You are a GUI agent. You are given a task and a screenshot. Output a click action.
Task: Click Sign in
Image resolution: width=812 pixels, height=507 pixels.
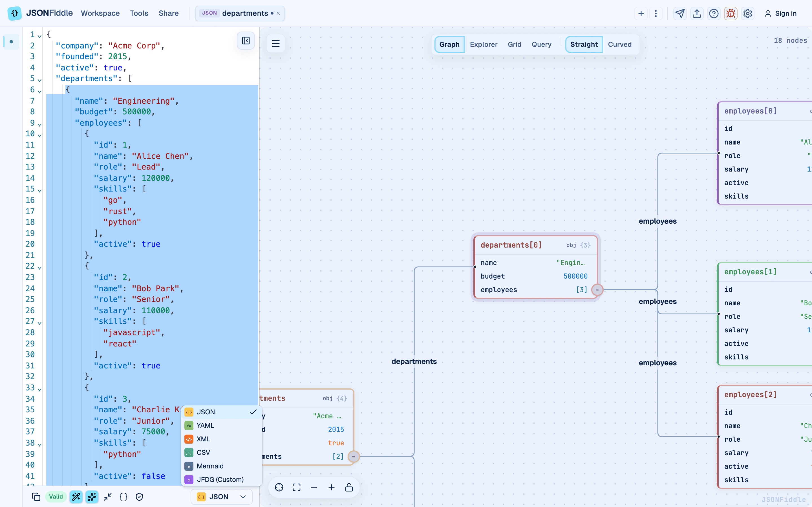pos(780,14)
